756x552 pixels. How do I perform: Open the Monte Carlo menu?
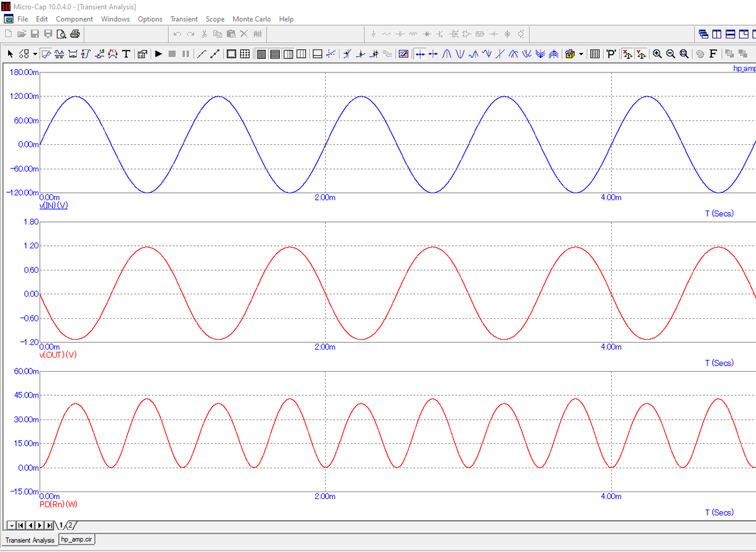[x=251, y=19]
